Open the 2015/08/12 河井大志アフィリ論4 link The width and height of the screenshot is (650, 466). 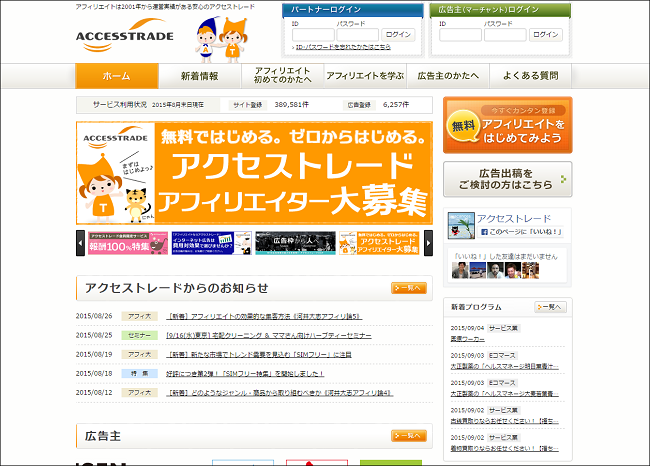pos(279,393)
